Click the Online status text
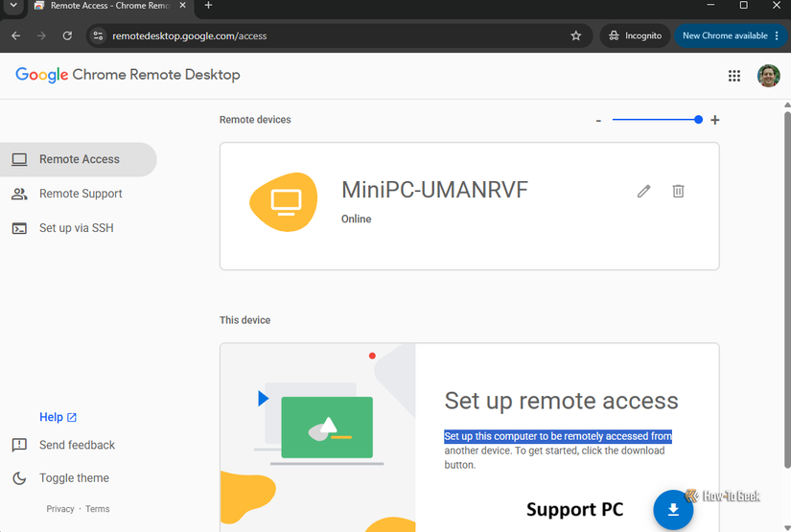The width and height of the screenshot is (791, 532). click(x=356, y=219)
